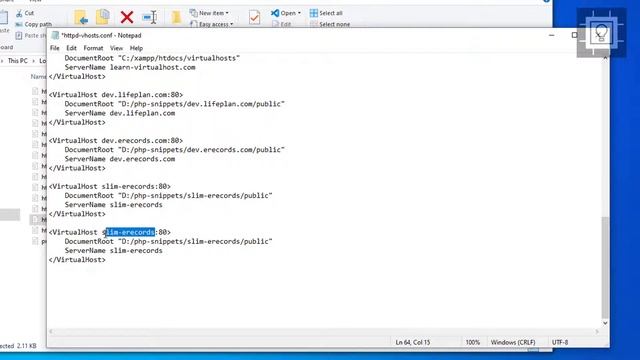The height and width of the screenshot is (360, 640).
Task: Maximize the Notepad window
Action: click(574, 36)
